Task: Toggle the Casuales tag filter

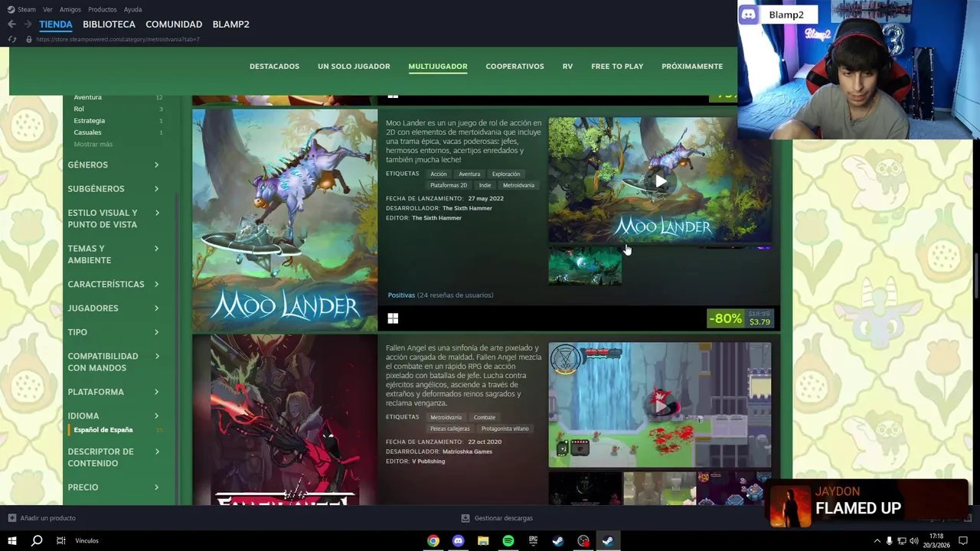Action: (x=87, y=132)
